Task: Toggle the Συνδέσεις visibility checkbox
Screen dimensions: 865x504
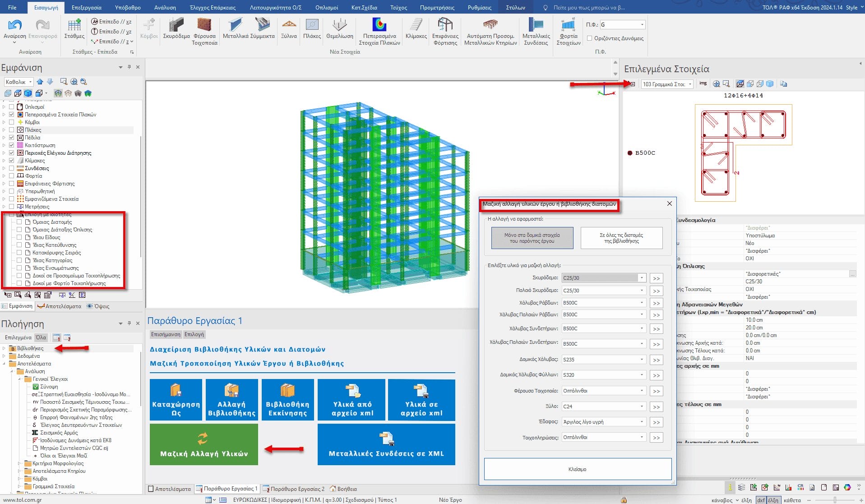Action: coord(12,168)
